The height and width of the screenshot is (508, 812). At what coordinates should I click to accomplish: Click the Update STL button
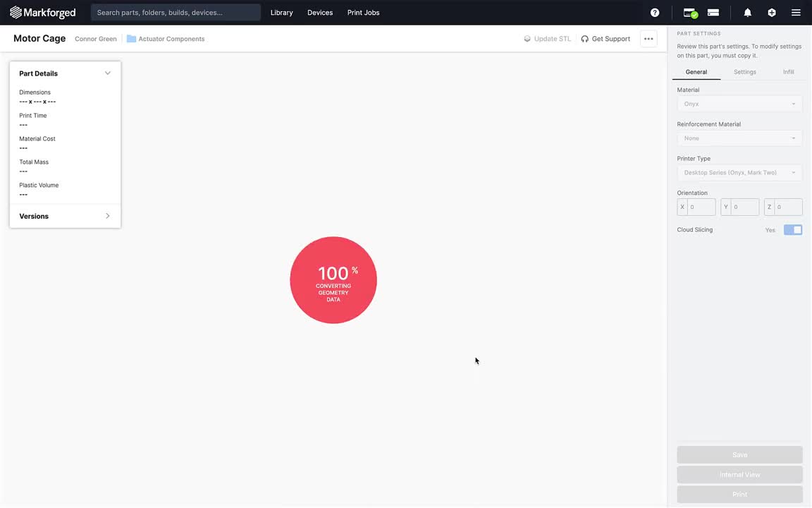pyautogui.click(x=548, y=39)
